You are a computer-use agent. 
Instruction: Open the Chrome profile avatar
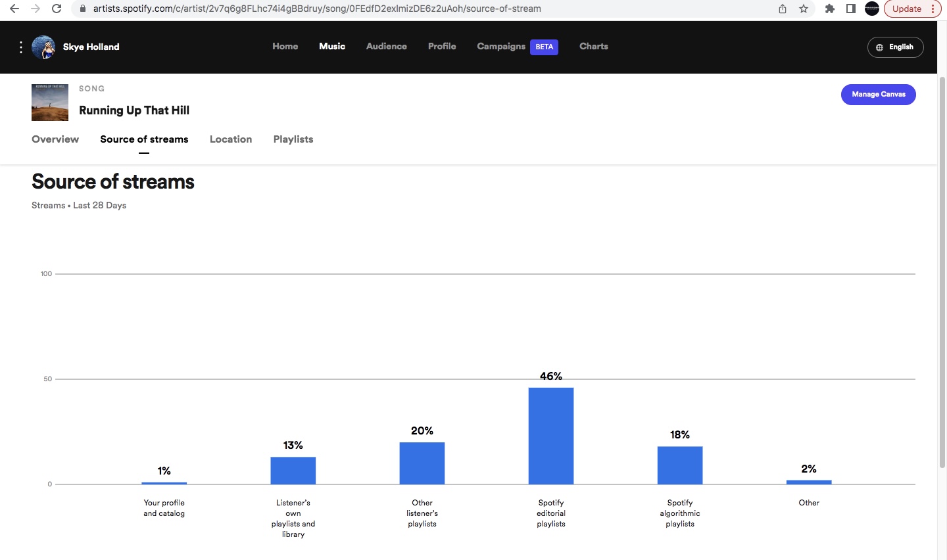click(872, 9)
